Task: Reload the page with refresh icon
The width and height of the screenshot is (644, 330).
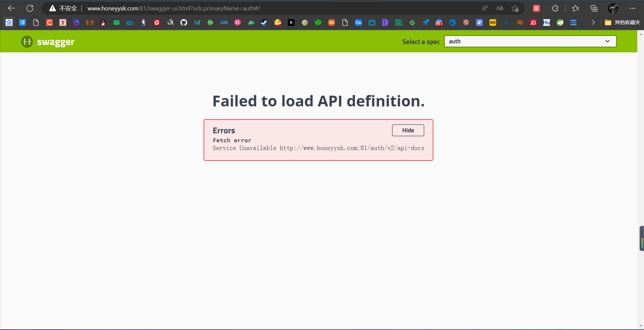Action: 30,8
